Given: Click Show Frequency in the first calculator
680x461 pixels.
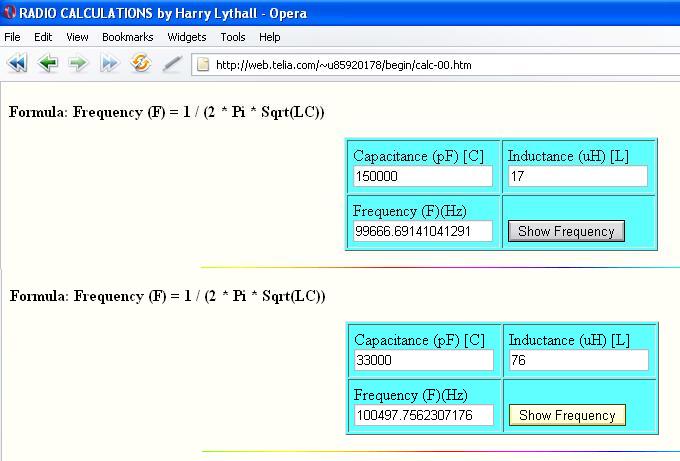Looking at the screenshot, I should pyautogui.click(x=566, y=231).
